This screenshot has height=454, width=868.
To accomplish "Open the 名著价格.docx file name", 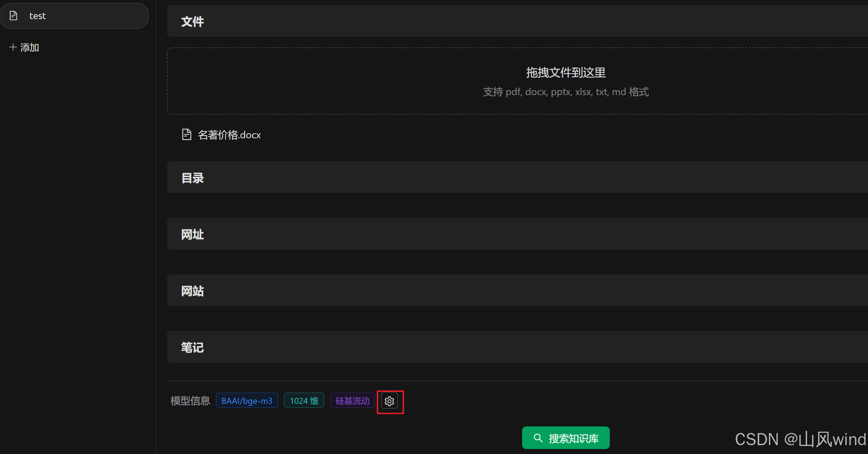I will click(229, 135).
